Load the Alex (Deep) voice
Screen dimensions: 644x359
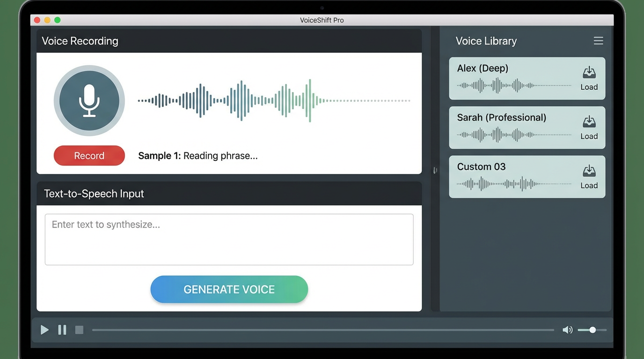coord(589,78)
